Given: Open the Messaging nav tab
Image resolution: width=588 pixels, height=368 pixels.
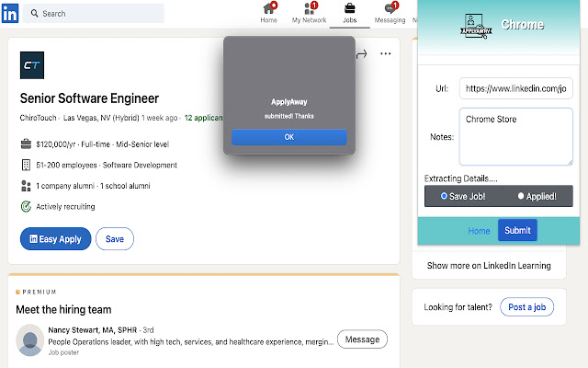Looking at the screenshot, I should [390, 13].
